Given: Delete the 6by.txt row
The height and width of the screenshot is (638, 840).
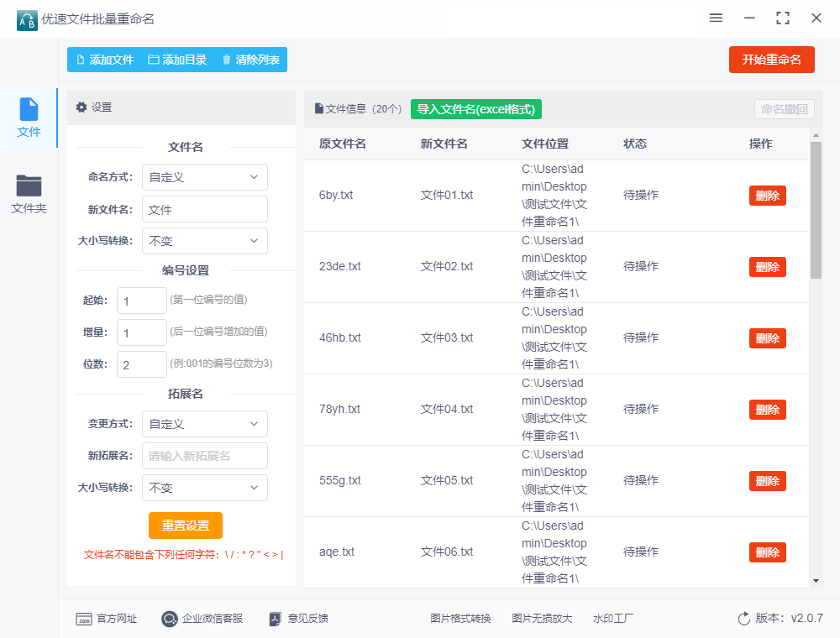Looking at the screenshot, I should pos(767,196).
